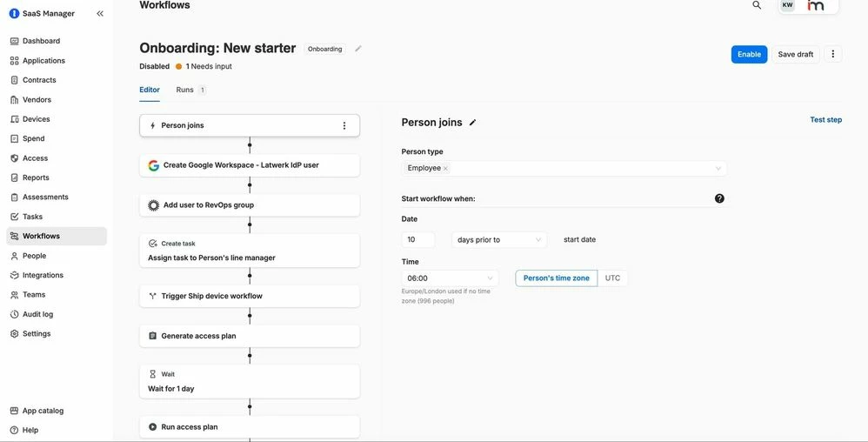Click the company logo at top right
The height and width of the screenshot is (442, 868).
coord(816,5)
